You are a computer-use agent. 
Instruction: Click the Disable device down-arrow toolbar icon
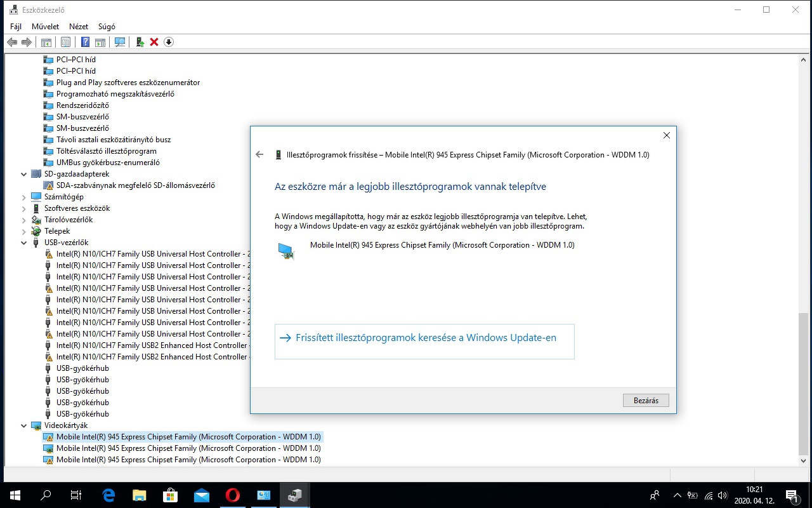tap(169, 42)
